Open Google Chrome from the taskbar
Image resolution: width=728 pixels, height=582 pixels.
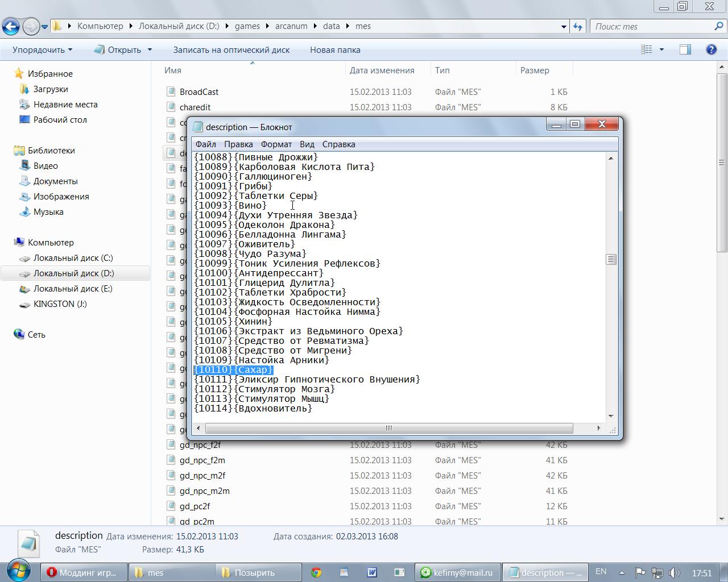(x=316, y=572)
